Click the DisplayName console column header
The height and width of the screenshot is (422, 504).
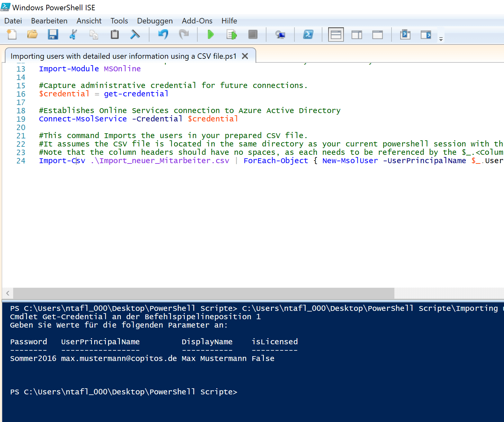pos(207,342)
